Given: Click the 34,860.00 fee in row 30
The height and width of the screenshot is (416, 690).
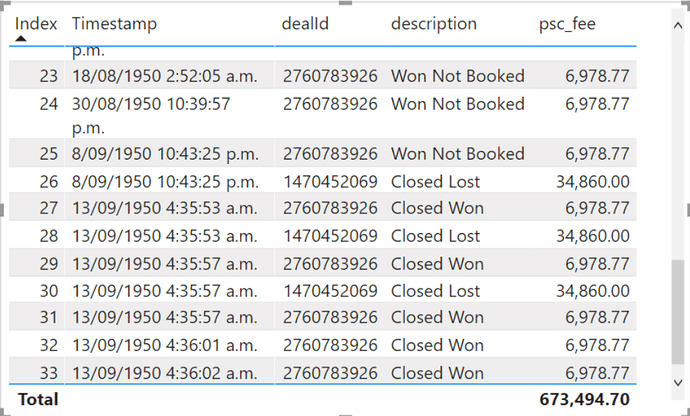Looking at the screenshot, I should 593,291.
